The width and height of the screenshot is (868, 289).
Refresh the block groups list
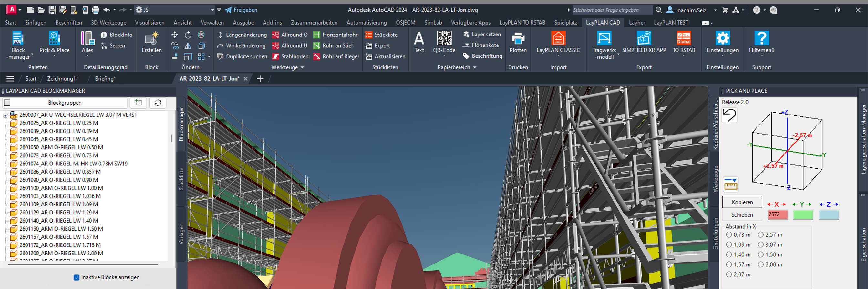158,103
